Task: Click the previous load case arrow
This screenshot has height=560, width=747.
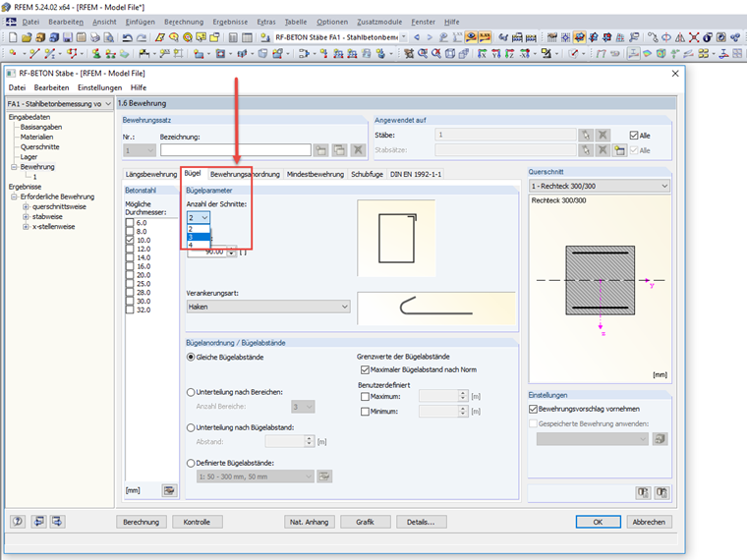Action: click(x=417, y=37)
